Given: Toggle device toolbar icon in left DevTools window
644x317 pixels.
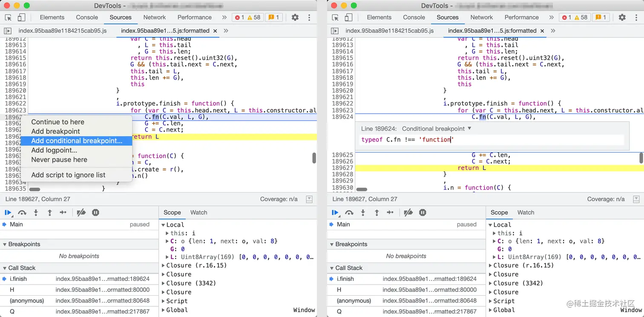Looking at the screenshot, I should click(x=21, y=17).
